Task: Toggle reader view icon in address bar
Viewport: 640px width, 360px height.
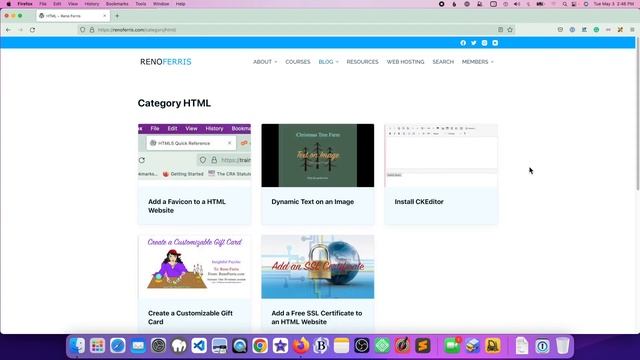Action: [x=500, y=30]
